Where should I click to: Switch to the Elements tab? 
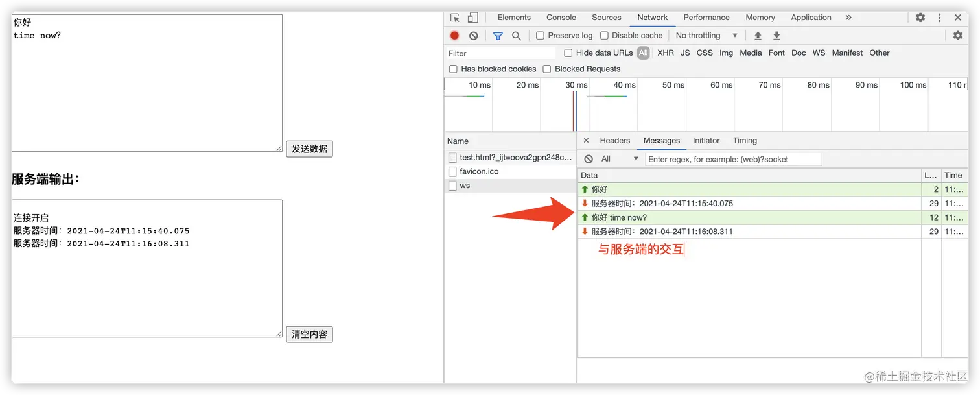[514, 18]
